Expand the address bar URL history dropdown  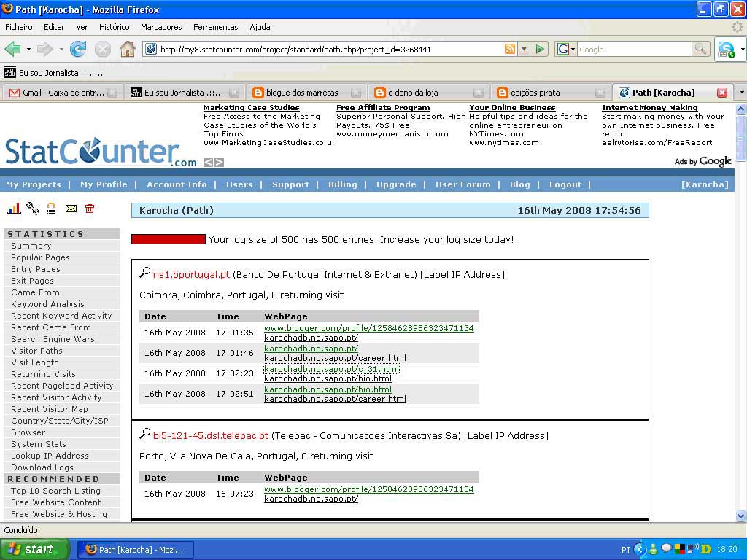tap(524, 49)
